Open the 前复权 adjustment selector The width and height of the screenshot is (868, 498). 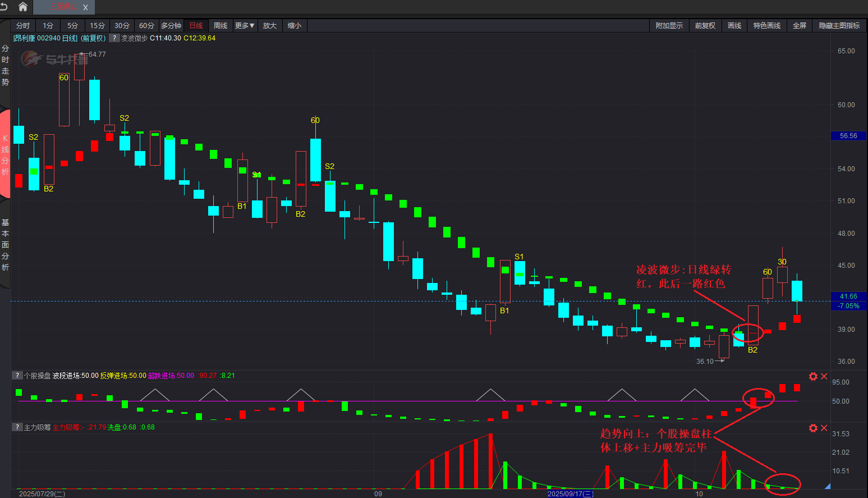[705, 26]
